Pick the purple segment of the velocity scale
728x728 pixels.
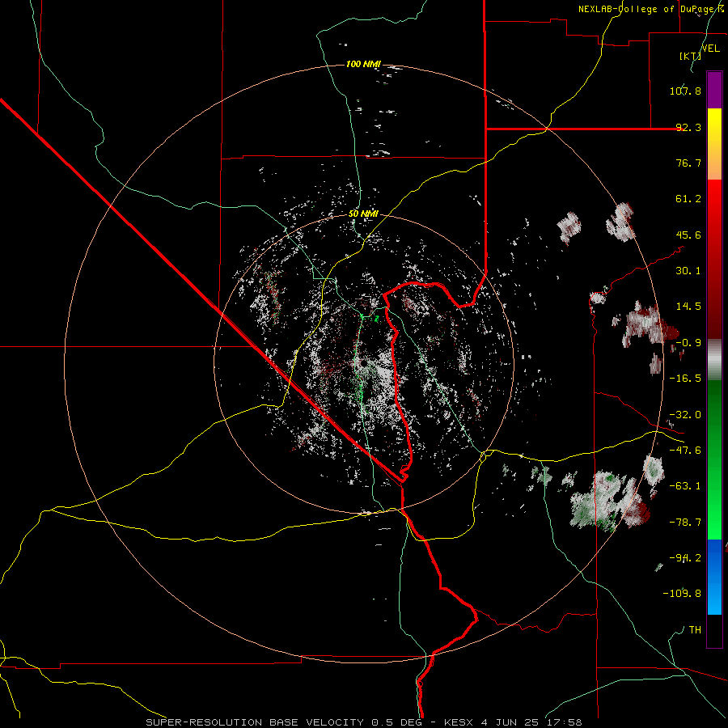[x=714, y=90]
